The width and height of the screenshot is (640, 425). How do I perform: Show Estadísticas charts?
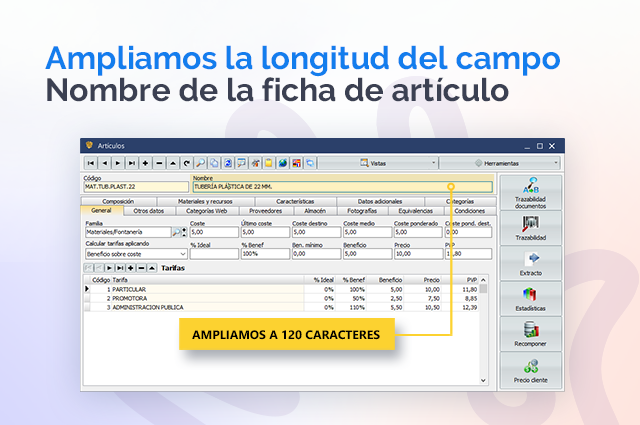(530, 299)
